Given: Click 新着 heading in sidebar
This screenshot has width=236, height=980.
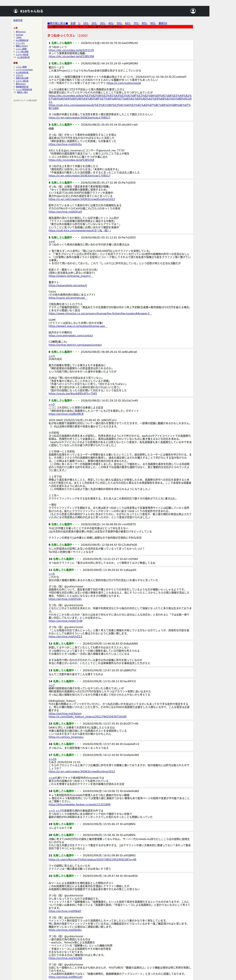Looking at the screenshot, I should point(16,63).
